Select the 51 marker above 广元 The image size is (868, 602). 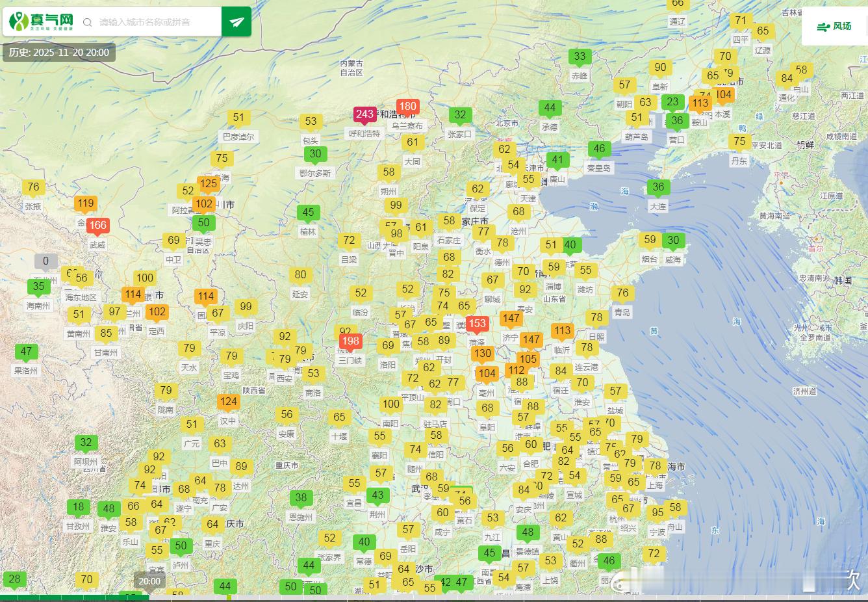[192, 425]
